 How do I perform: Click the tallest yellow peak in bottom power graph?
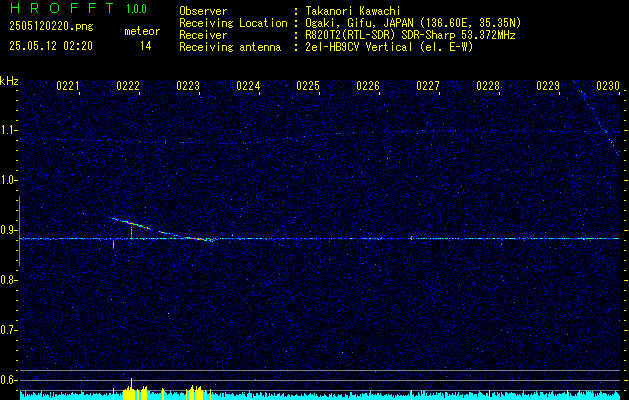pos(131,388)
